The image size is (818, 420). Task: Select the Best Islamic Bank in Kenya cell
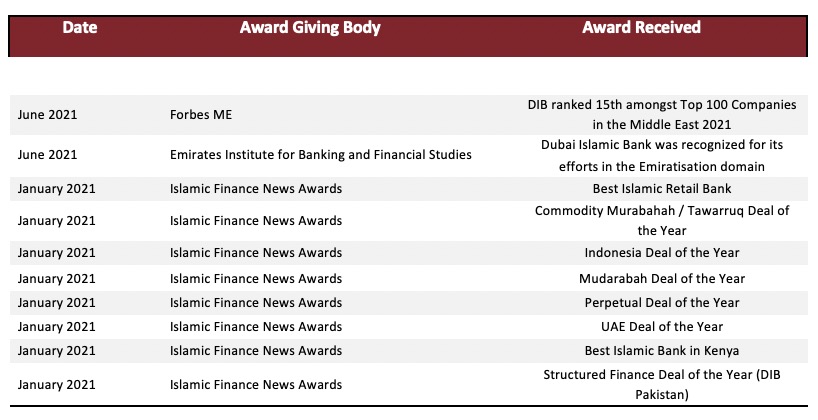tap(661, 351)
